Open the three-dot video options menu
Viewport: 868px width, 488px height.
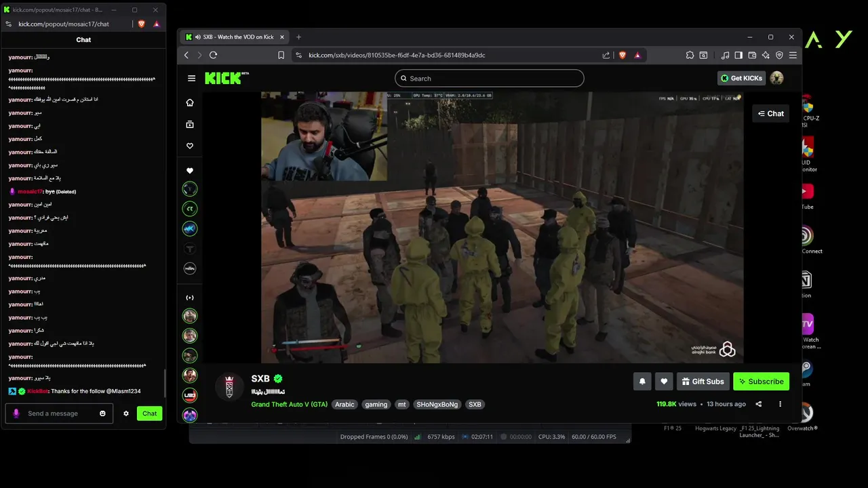(x=780, y=404)
